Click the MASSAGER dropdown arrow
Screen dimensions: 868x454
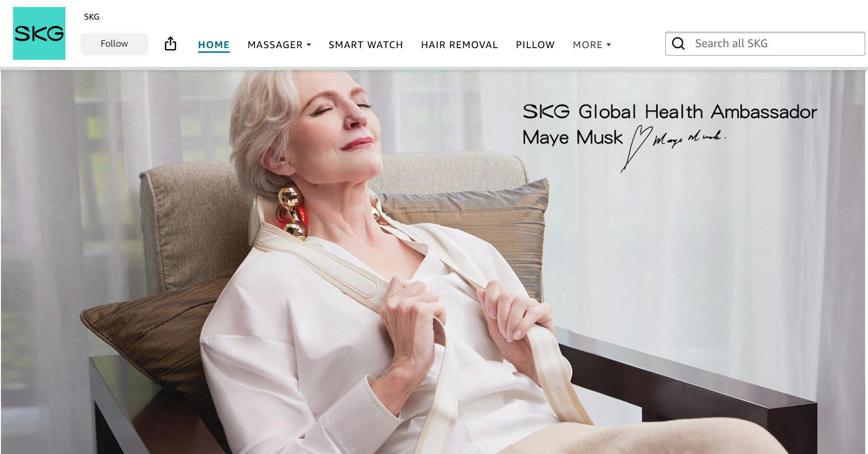(x=309, y=45)
